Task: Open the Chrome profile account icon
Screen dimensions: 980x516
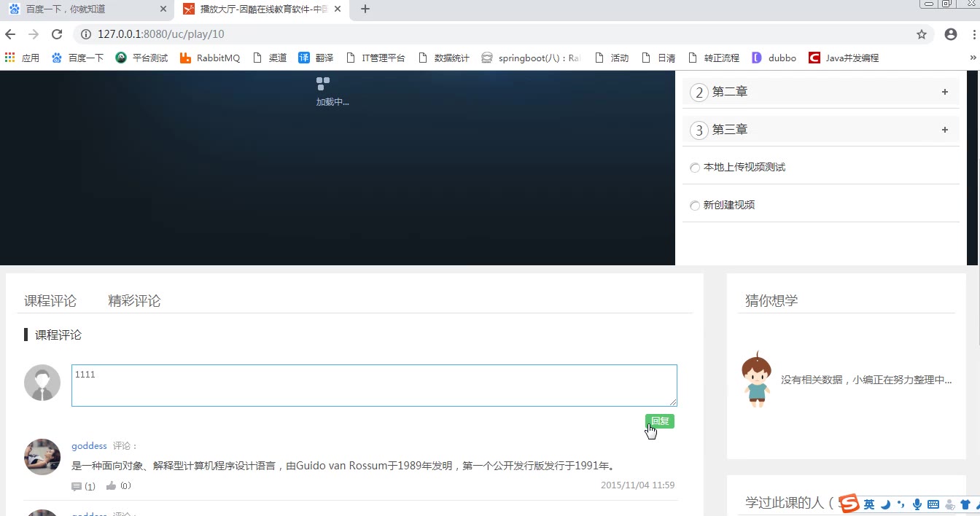Action: pyautogui.click(x=951, y=34)
